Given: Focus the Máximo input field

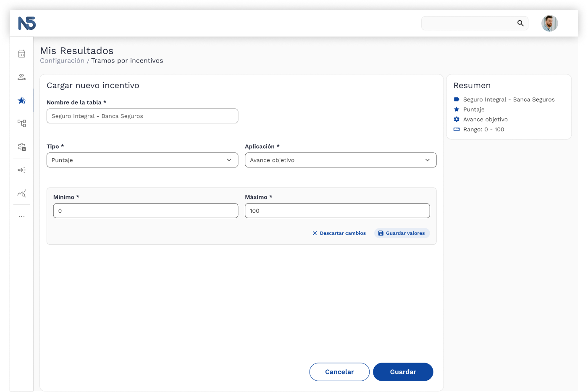Looking at the screenshot, I should [x=337, y=211].
